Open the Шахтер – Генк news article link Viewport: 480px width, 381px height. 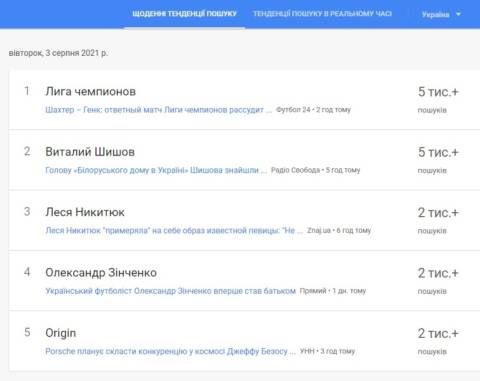coord(159,110)
